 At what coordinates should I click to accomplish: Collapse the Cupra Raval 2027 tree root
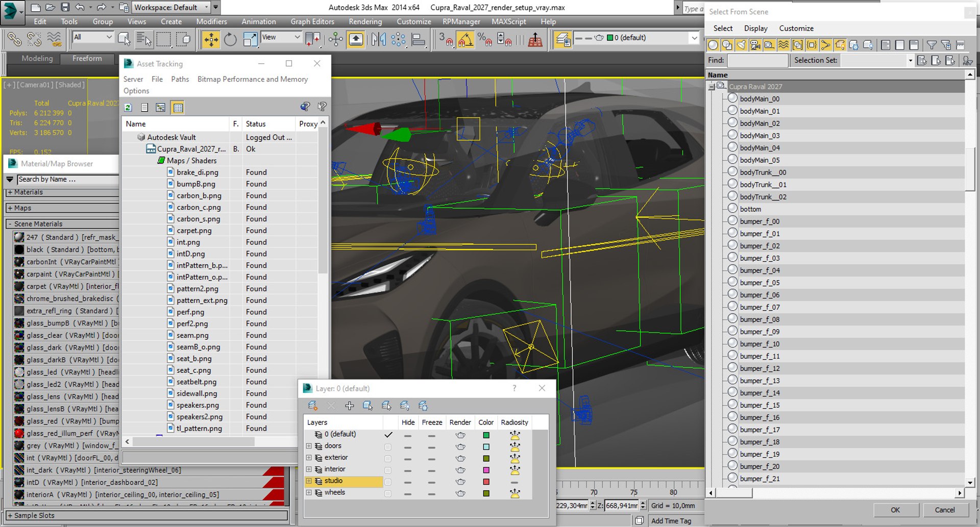711,87
